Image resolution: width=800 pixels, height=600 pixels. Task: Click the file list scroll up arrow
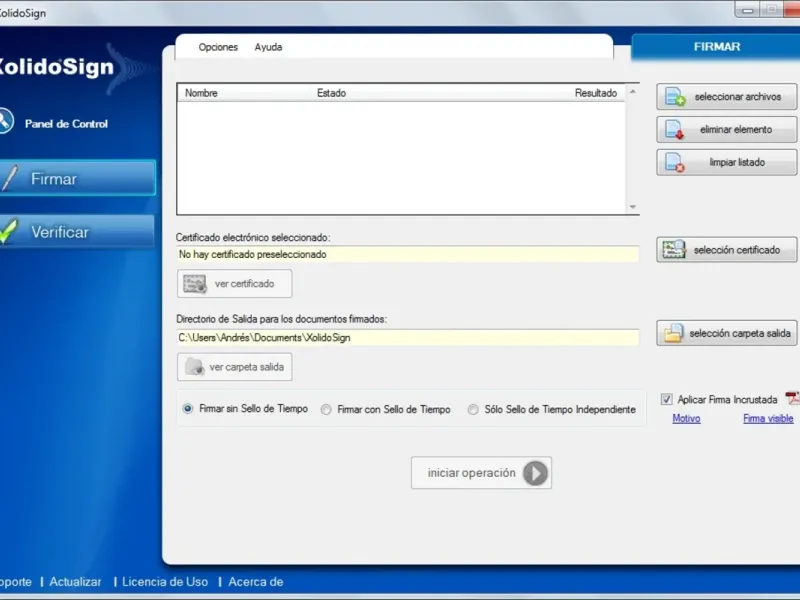(x=633, y=92)
